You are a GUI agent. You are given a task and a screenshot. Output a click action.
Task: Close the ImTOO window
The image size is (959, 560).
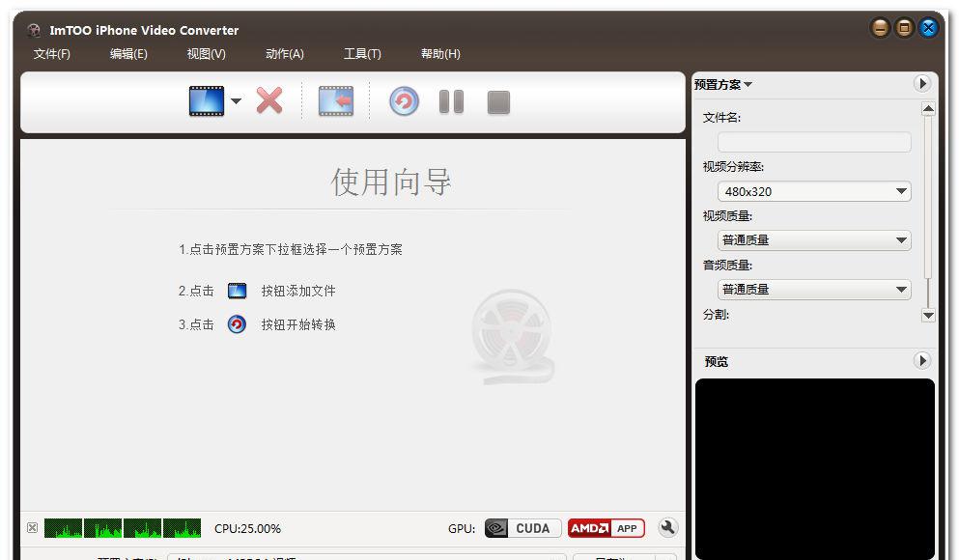click(928, 27)
